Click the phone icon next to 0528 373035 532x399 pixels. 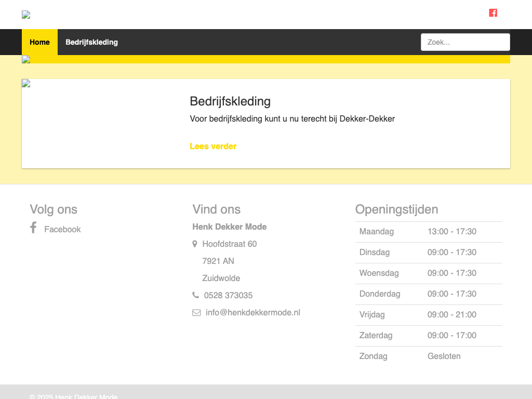[195, 295]
